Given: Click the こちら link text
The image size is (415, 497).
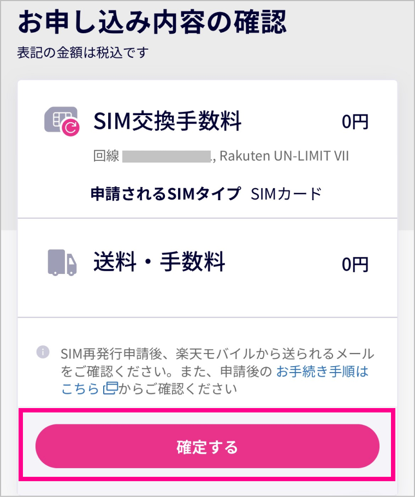Looking at the screenshot, I should coord(80,389).
